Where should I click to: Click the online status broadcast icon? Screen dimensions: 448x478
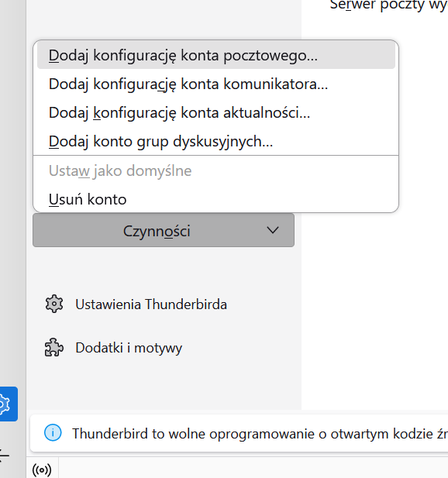pos(42,469)
